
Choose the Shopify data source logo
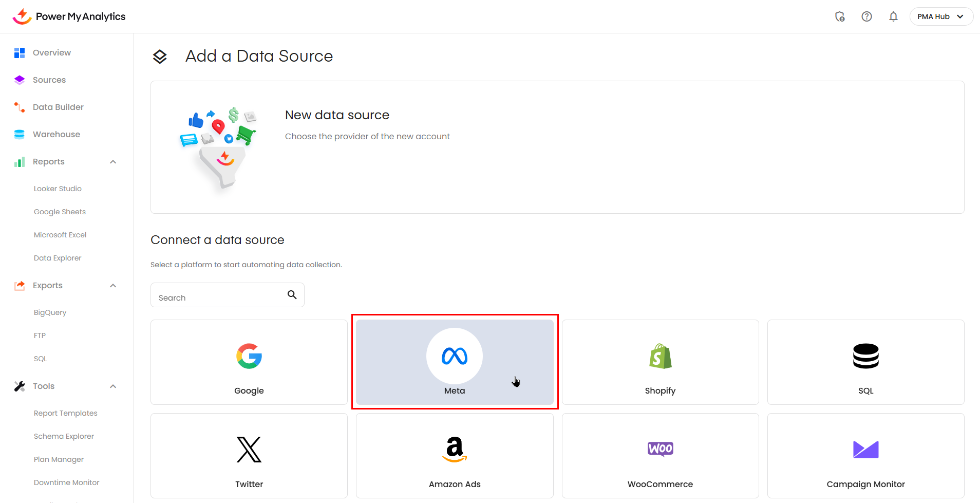click(660, 356)
